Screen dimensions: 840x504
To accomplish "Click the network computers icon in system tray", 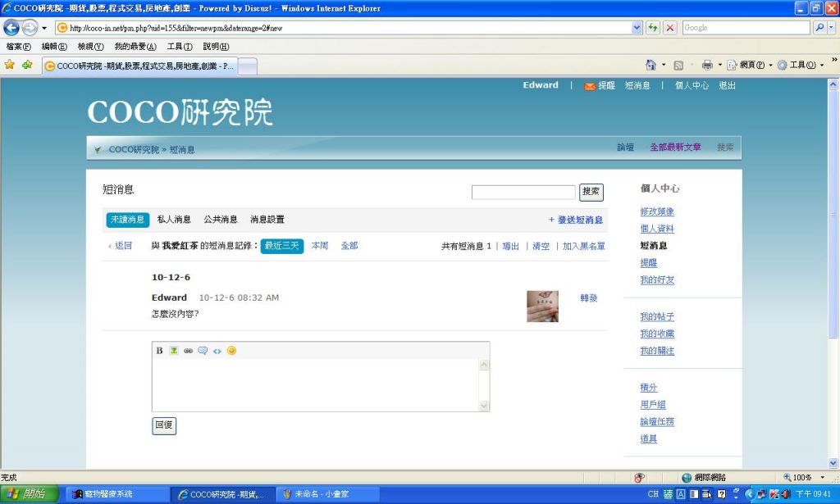I will pyautogui.click(x=761, y=494).
